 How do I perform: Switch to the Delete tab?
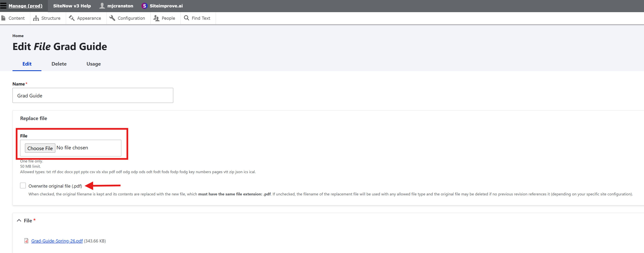[59, 64]
